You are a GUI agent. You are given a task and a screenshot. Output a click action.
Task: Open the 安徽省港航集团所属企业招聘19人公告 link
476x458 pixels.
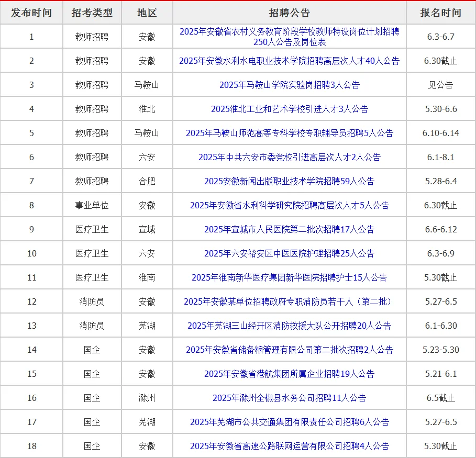(289, 374)
